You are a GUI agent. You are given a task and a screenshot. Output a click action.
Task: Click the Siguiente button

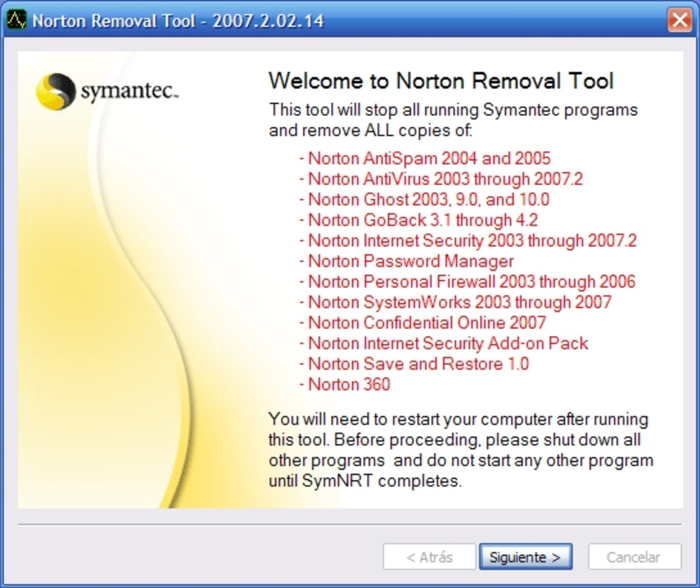click(526, 557)
